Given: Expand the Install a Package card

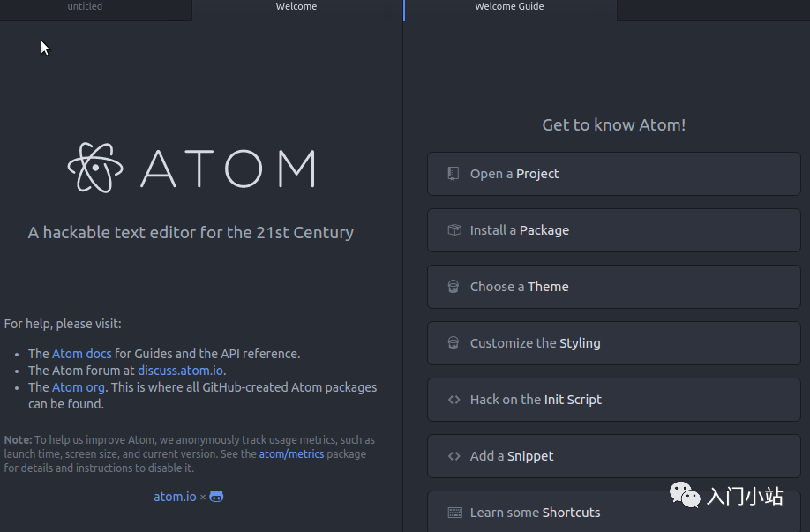Looking at the screenshot, I should tap(614, 230).
